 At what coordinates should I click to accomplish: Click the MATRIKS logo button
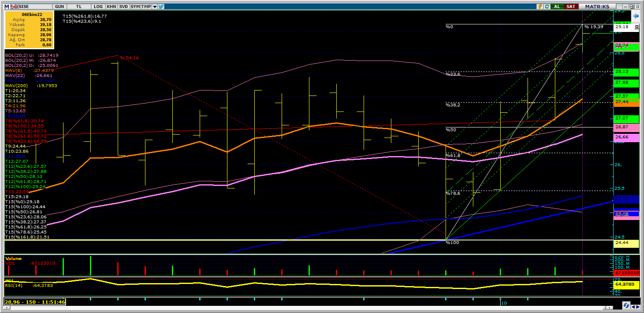597,7
